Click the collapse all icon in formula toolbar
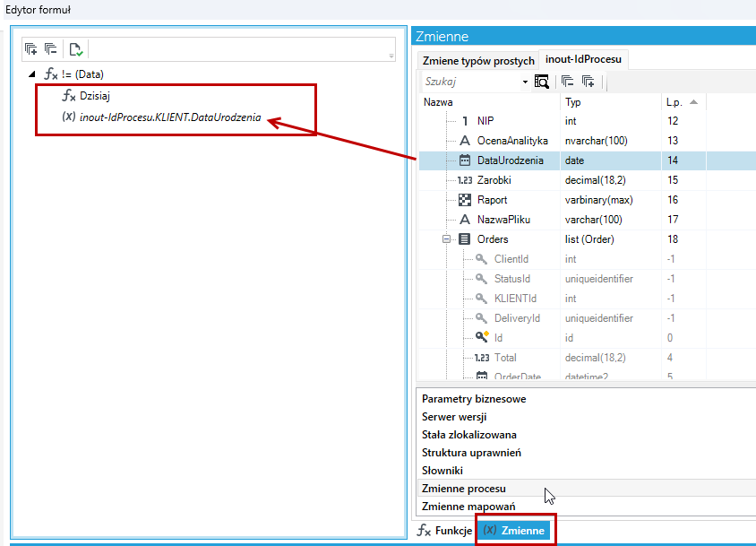Screen dimensions: 756x546 (51, 48)
